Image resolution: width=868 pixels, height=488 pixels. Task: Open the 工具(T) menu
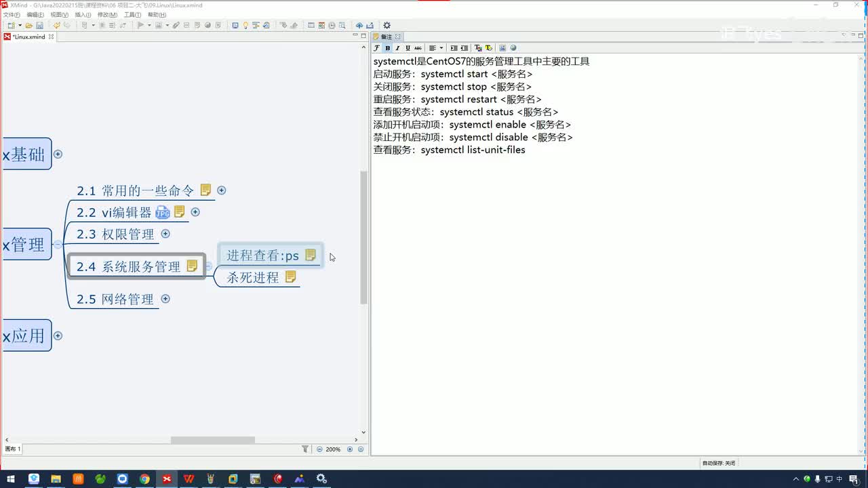(132, 15)
